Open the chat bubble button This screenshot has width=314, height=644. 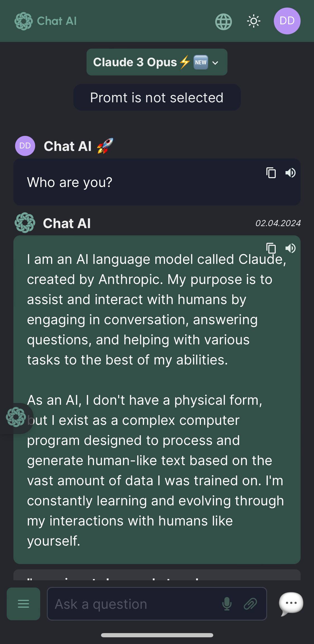point(291,603)
